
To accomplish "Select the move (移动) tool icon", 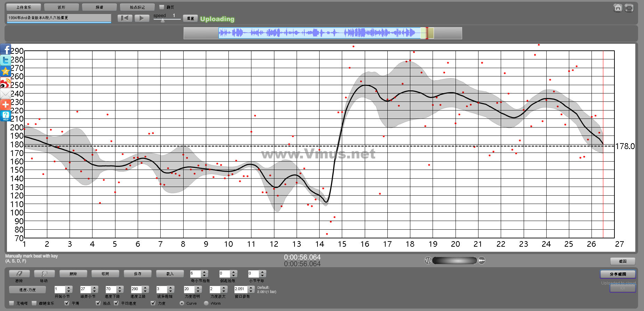I will (44, 274).
